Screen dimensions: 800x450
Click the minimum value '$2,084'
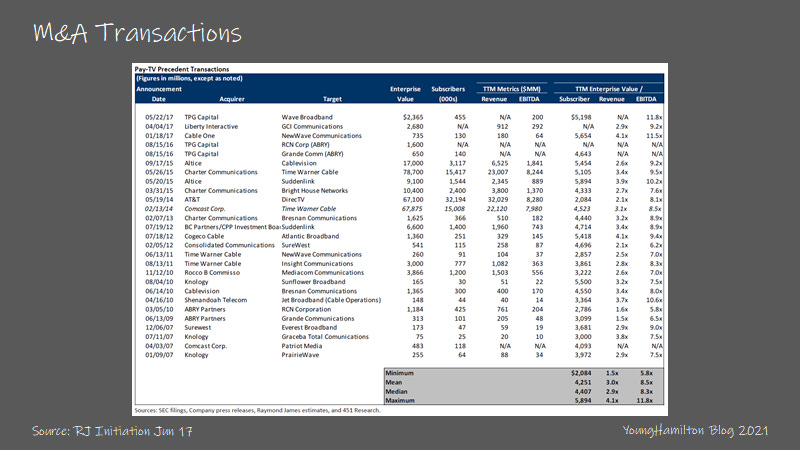click(x=581, y=373)
